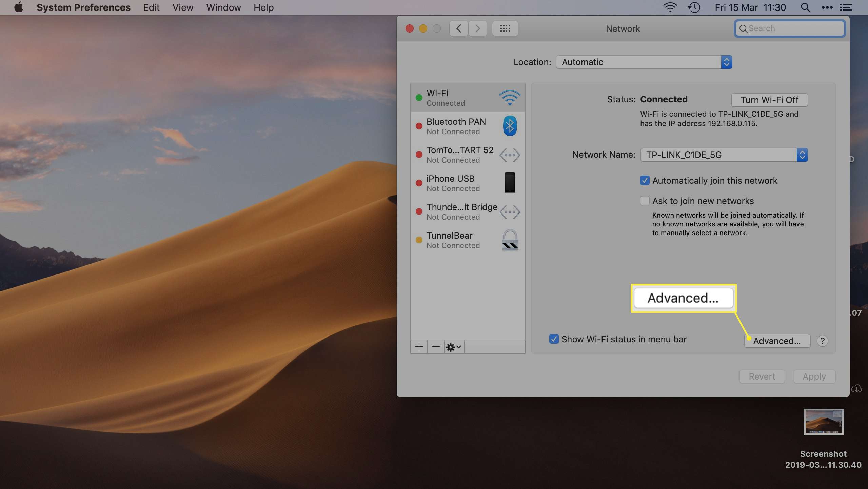The image size is (868, 489).
Task: Click the Wi-Fi signal icon in service list
Action: (x=510, y=98)
